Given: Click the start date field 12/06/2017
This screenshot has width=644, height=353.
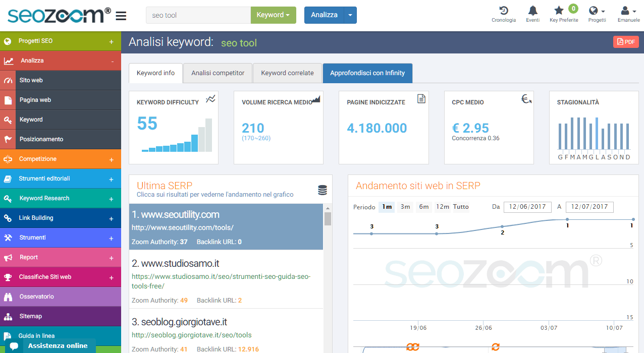Looking at the screenshot, I should coord(527,207).
